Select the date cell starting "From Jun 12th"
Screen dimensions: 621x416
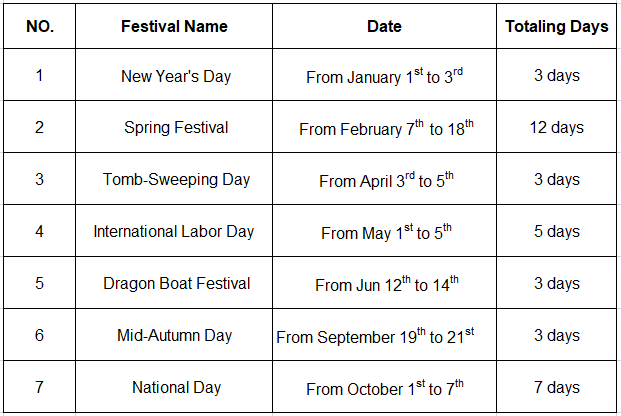(x=387, y=285)
